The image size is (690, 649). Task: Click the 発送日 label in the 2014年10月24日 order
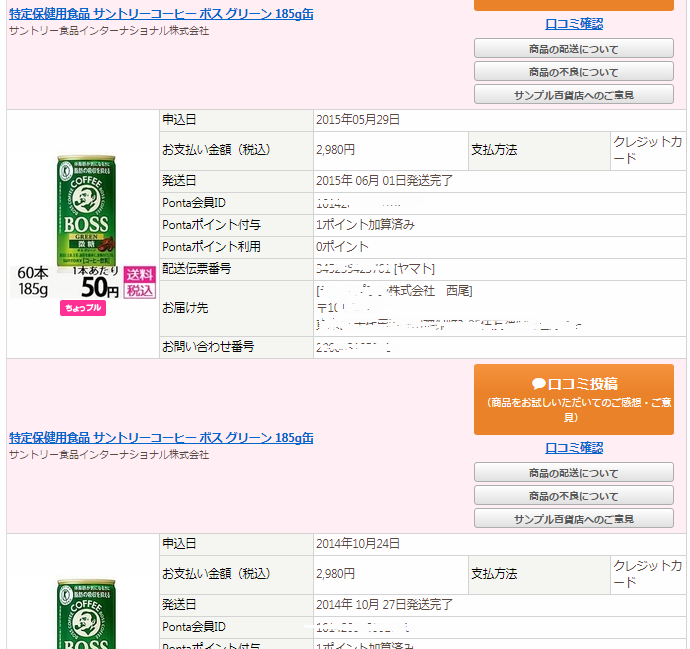[x=179, y=605]
